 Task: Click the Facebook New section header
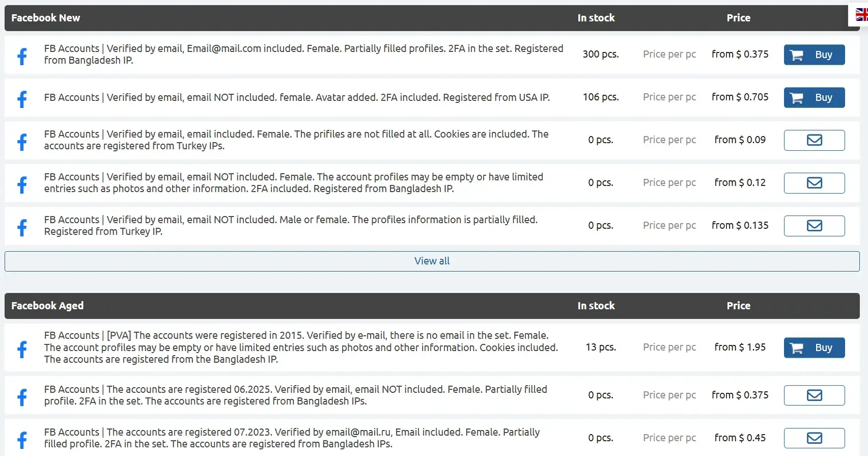(x=45, y=18)
